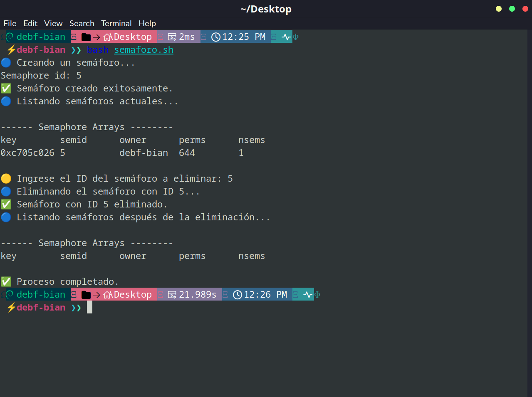Click the clock icon beside 12:25 PM
The height and width of the screenshot is (397, 532).
pos(216,37)
